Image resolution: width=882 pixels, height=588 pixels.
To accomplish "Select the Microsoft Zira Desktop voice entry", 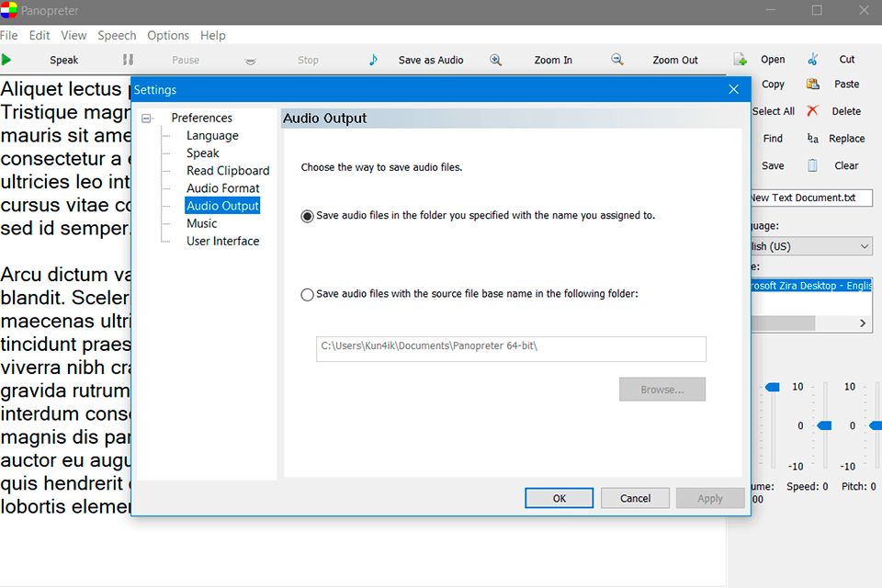I will click(811, 286).
